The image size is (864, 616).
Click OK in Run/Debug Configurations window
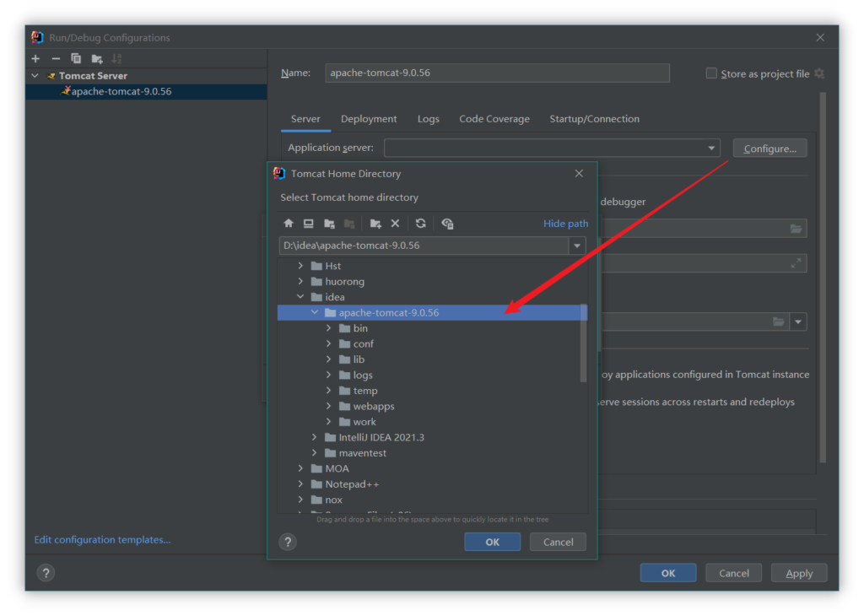(668, 573)
